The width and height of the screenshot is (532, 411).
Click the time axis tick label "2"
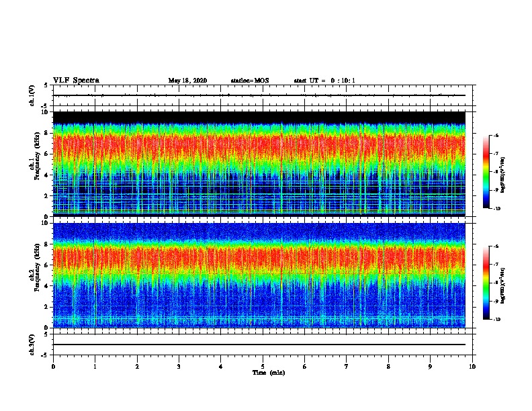point(137,367)
